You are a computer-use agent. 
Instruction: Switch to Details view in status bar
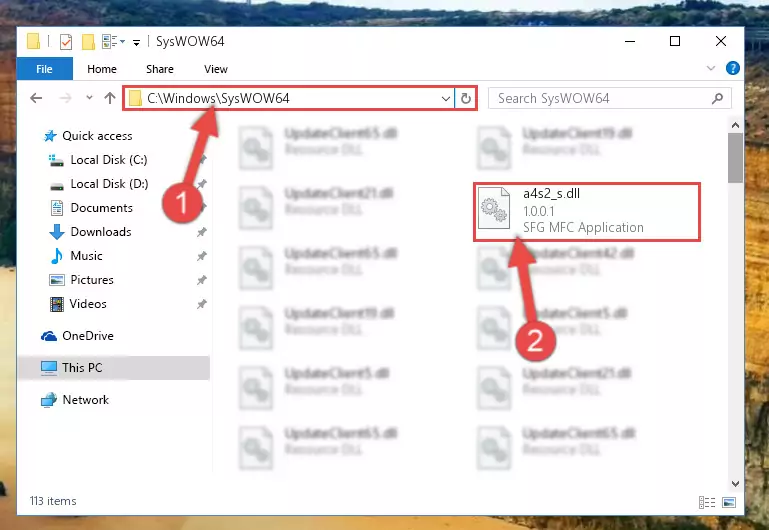click(707, 503)
